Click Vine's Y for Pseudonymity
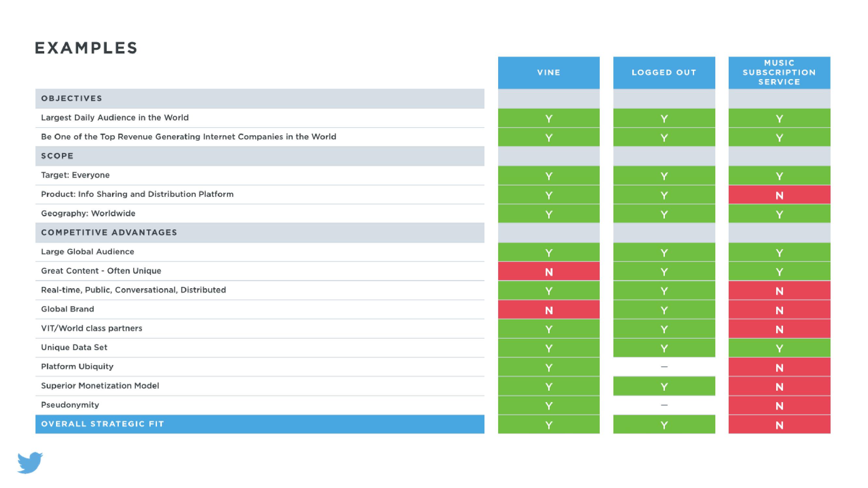 coord(549,405)
